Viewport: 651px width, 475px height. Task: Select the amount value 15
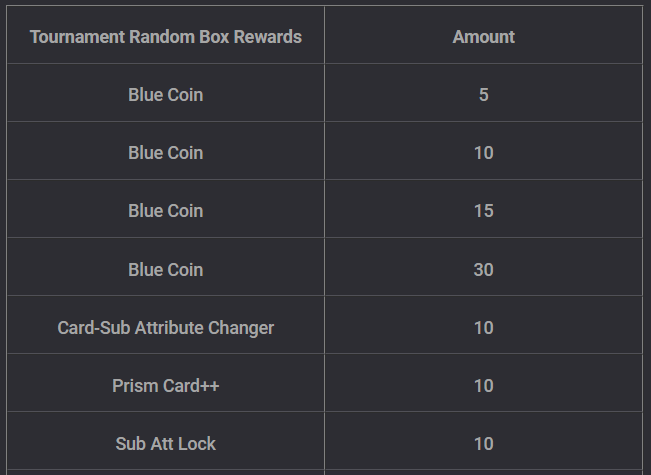tap(484, 211)
